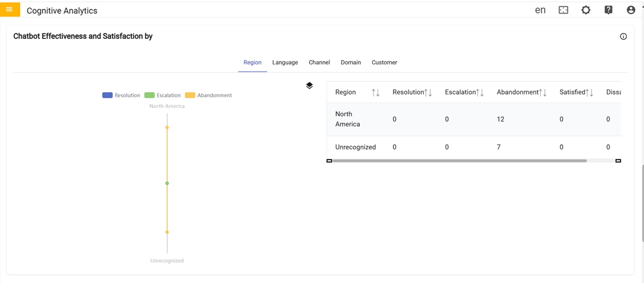Click the layers icon beside the chart

pos(309,86)
